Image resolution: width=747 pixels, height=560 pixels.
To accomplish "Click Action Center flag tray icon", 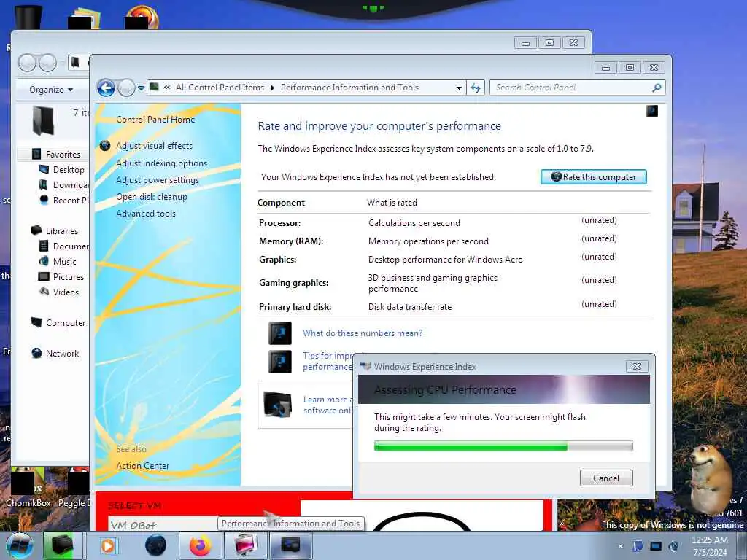I will point(638,546).
